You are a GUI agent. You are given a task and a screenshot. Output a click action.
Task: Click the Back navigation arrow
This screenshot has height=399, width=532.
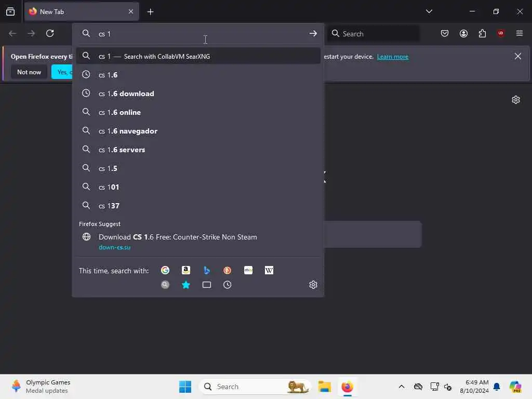click(x=12, y=33)
